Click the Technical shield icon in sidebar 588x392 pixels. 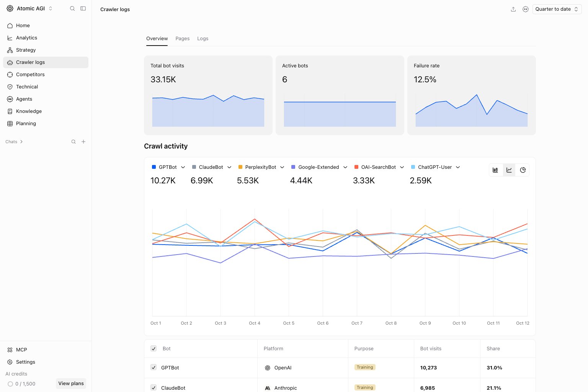click(10, 87)
